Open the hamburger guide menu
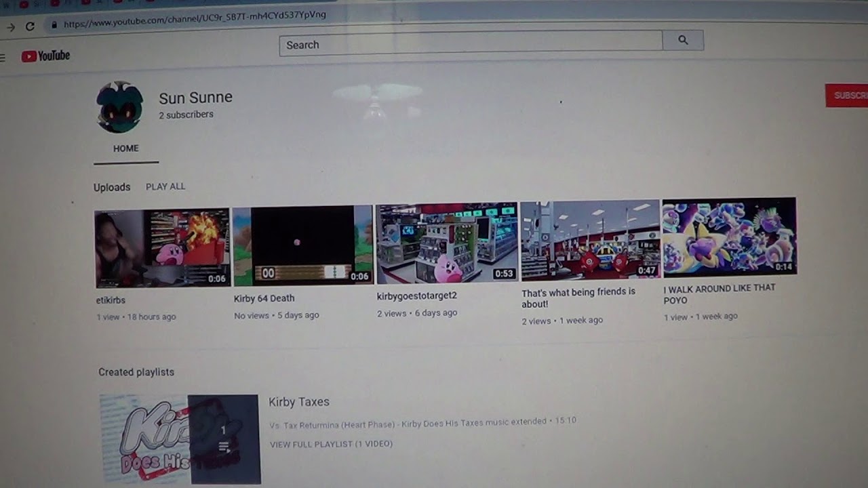The width and height of the screenshot is (868, 488). (3, 58)
